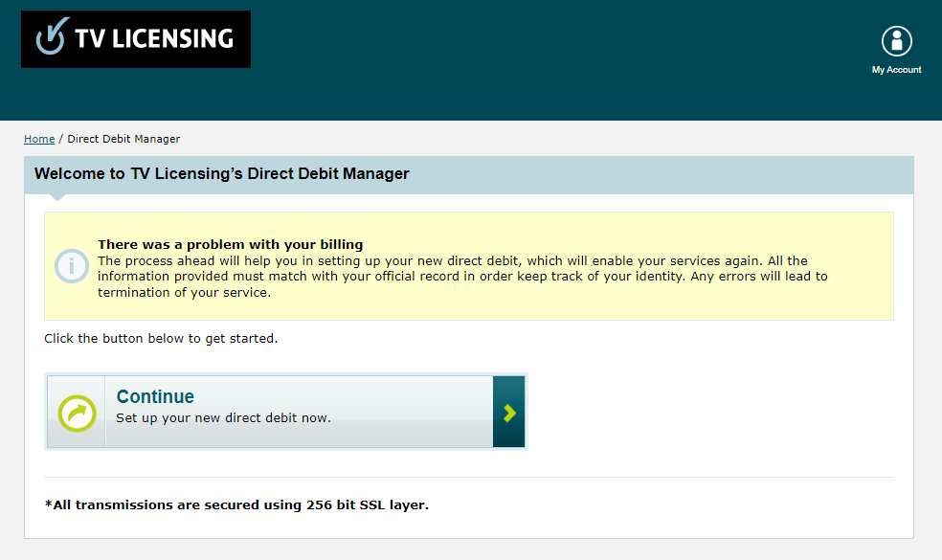Click the "TV LICENSING" wordmark text

[x=153, y=38]
